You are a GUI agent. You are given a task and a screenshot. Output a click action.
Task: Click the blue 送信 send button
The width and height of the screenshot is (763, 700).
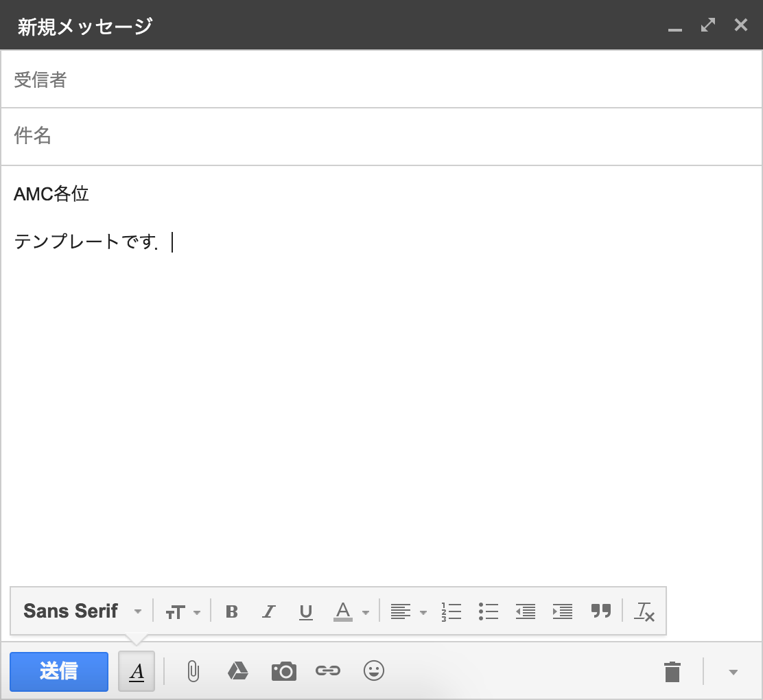pyautogui.click(x=59, y=671)
